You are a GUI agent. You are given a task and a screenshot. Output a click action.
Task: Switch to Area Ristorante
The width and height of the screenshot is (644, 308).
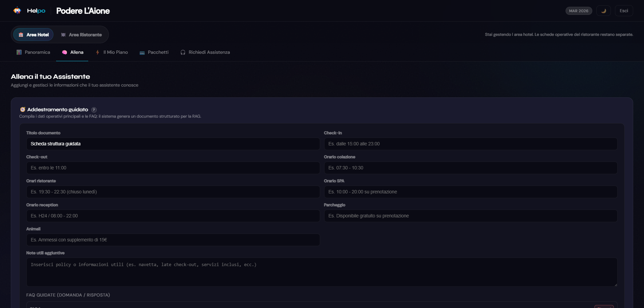(81, 35)
